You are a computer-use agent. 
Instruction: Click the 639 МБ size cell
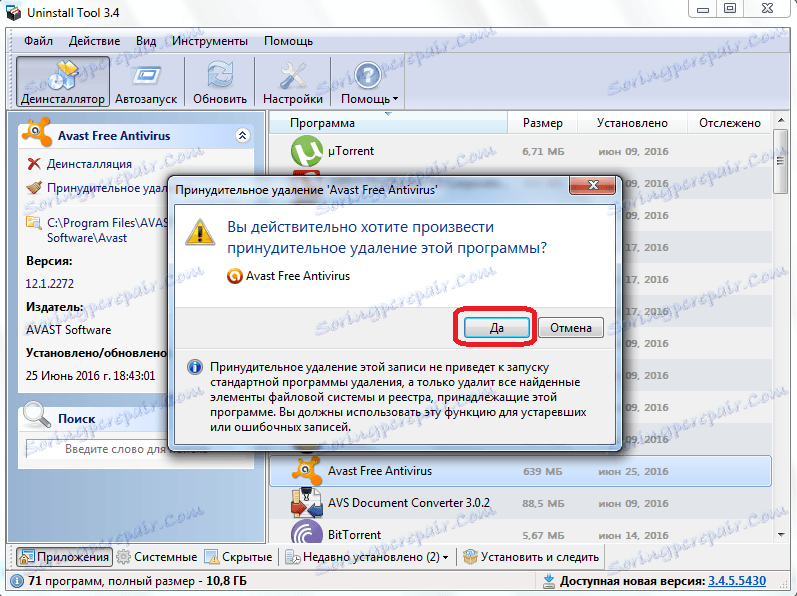[x=542, y=472]
